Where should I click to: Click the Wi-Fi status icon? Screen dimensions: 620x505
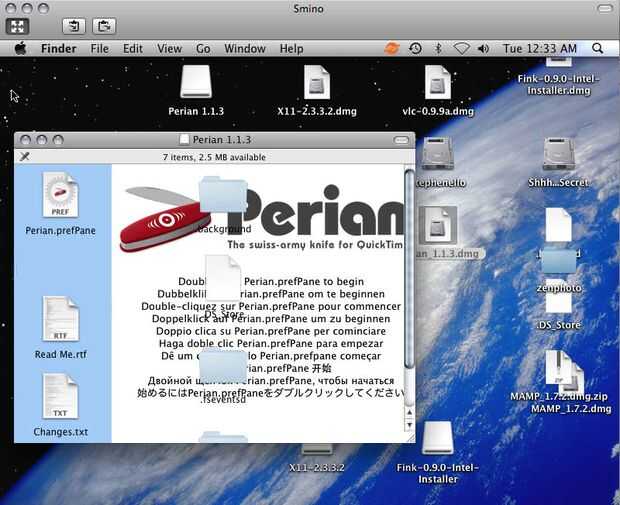coord(461,49)
